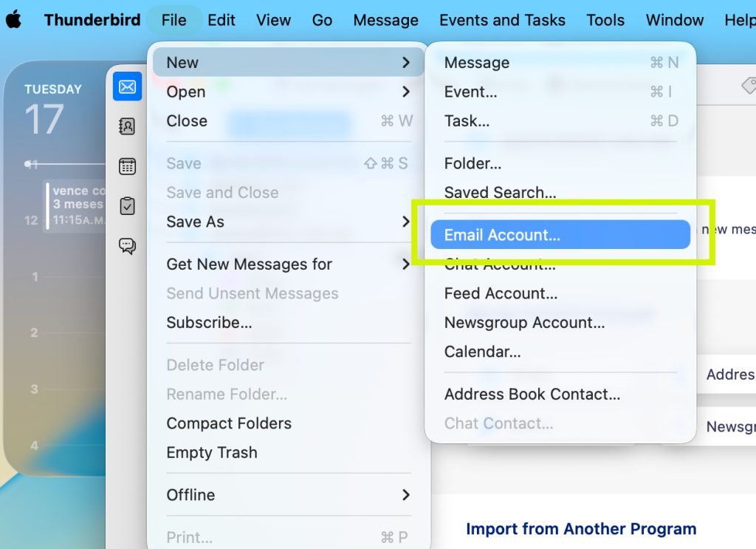This screenshot has height=549, width=756.
Task: Open the Tasks sidebar icon
Action: click(x=127, y=206)
